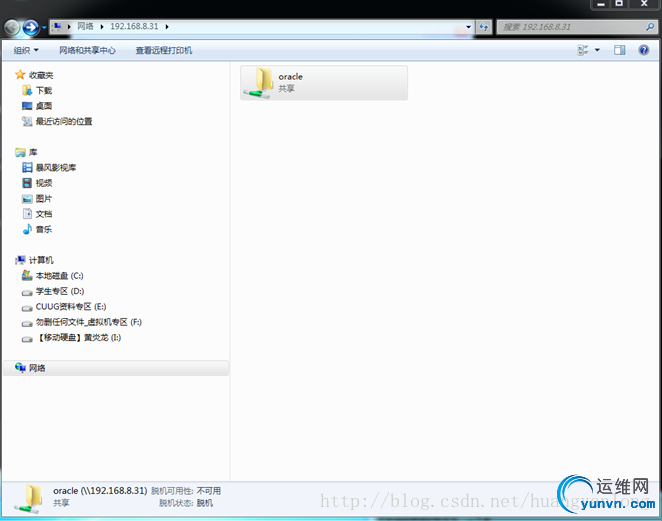Open recent pages dropdown next to Forward arrow
662x521 pixels.
point(44,27)
